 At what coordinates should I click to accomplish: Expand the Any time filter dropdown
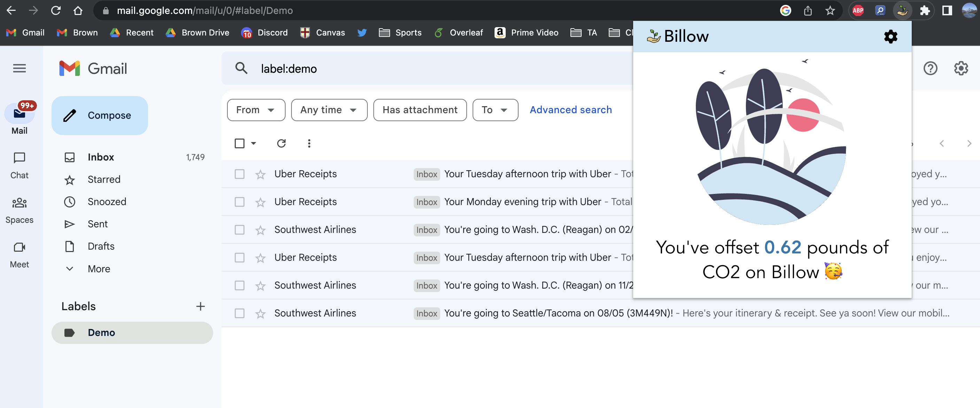coord(329,110)
